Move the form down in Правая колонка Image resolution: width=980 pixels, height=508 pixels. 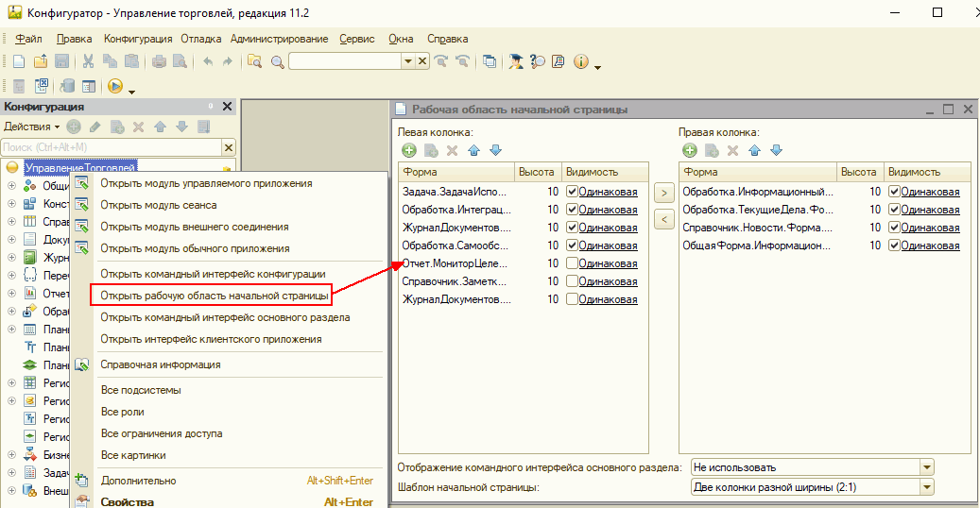776,150
